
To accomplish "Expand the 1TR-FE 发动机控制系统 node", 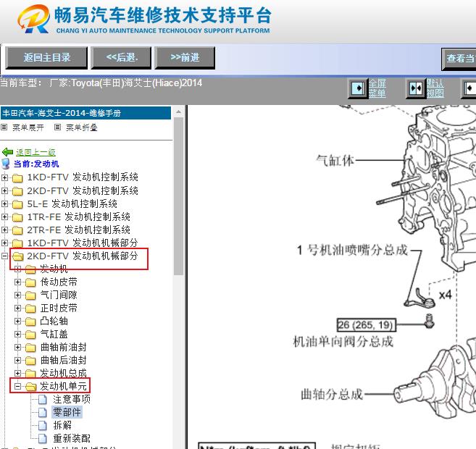I will click(4, 217).
